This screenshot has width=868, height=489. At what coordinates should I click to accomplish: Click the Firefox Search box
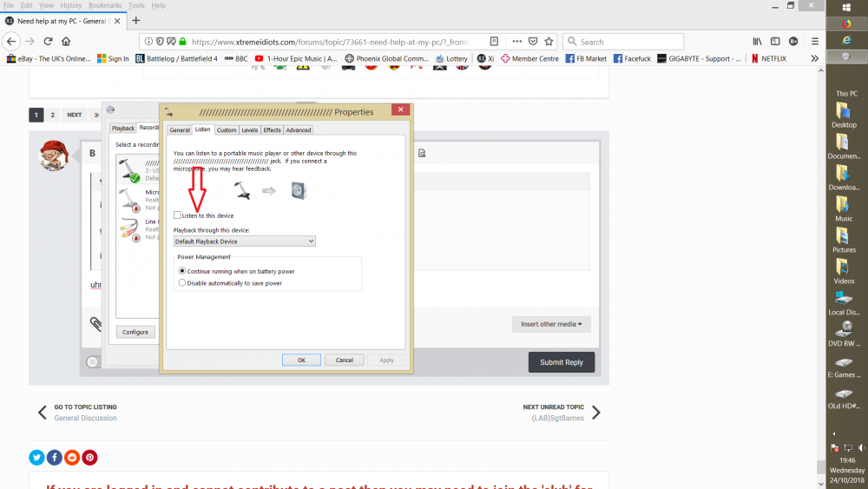point(622,42)
